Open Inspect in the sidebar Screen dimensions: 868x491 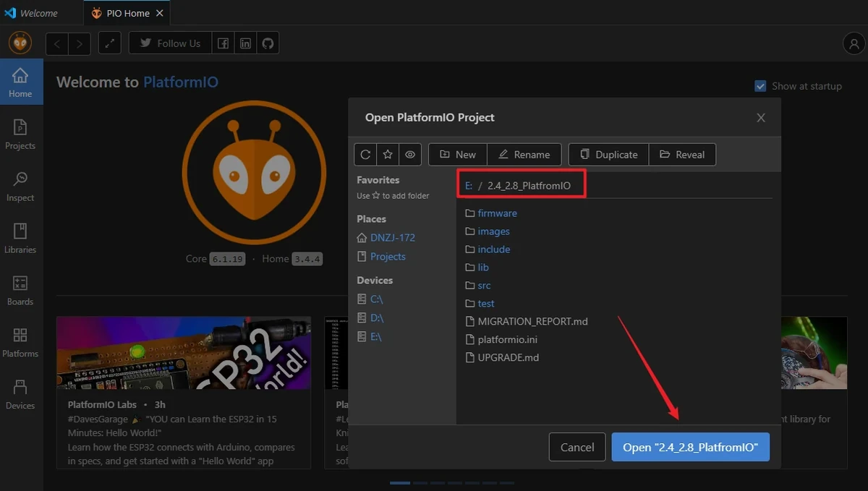(x=20, y=187)
